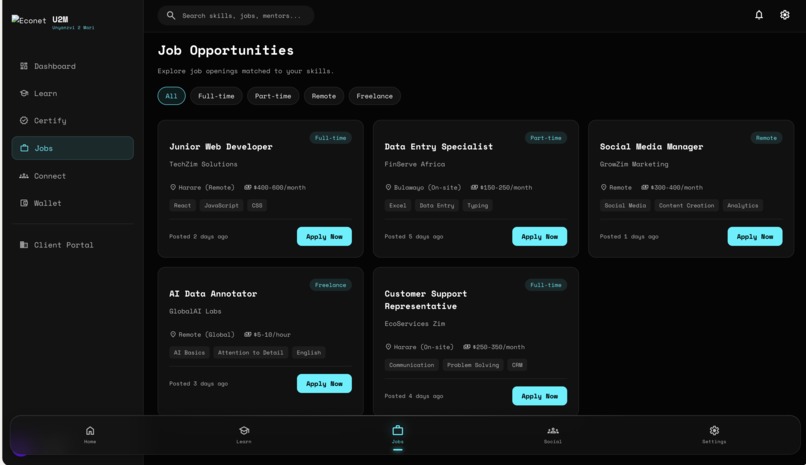806x465 pixels.
Task: Apply Now for AI Data Annotator
Action: click(x=324, y=383)
